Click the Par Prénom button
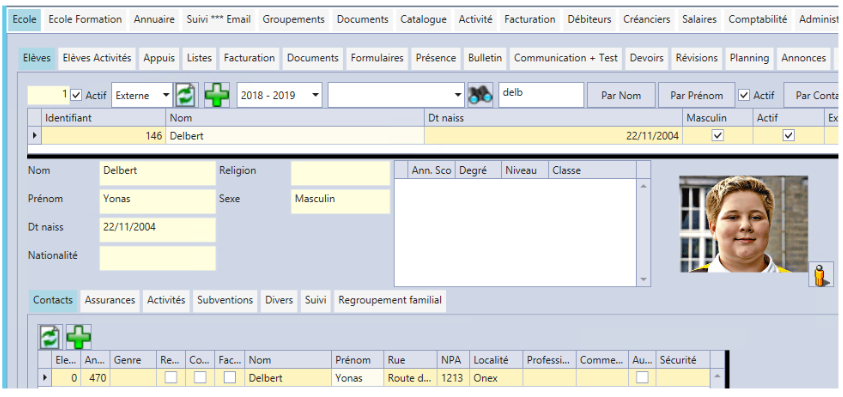 tap(697, 95)
